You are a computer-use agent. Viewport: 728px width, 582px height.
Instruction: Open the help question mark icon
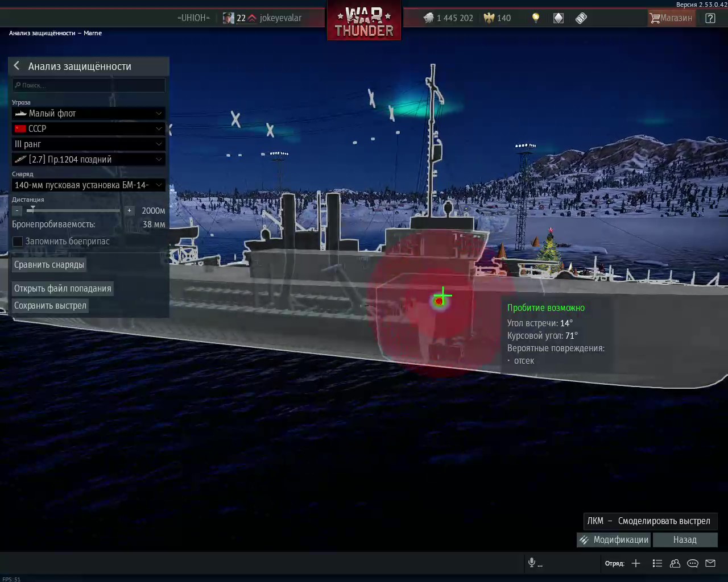[710, 18]
